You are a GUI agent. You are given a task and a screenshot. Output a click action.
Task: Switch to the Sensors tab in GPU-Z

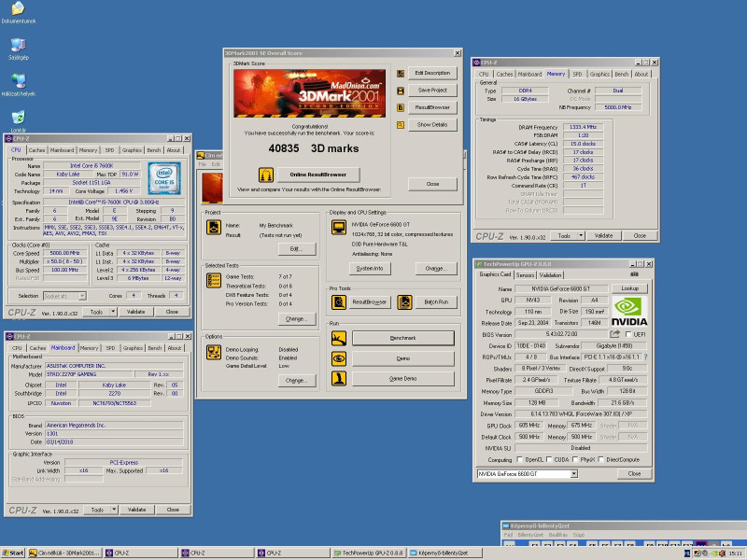tap(526, 275)
